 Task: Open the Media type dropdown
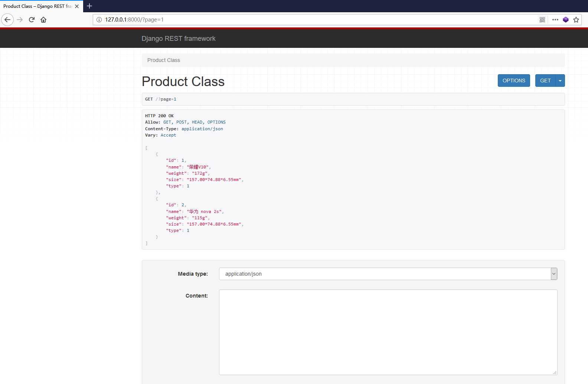tap(388, 274)
